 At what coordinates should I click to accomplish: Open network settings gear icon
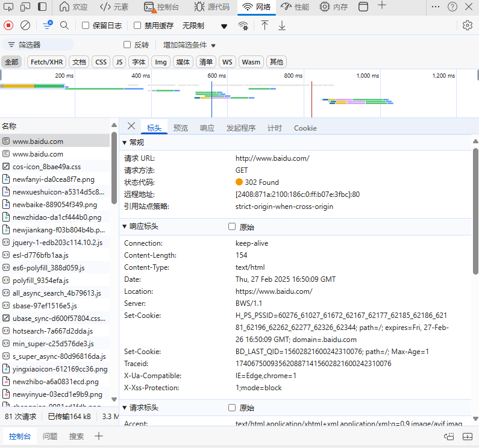pos(468,25)
